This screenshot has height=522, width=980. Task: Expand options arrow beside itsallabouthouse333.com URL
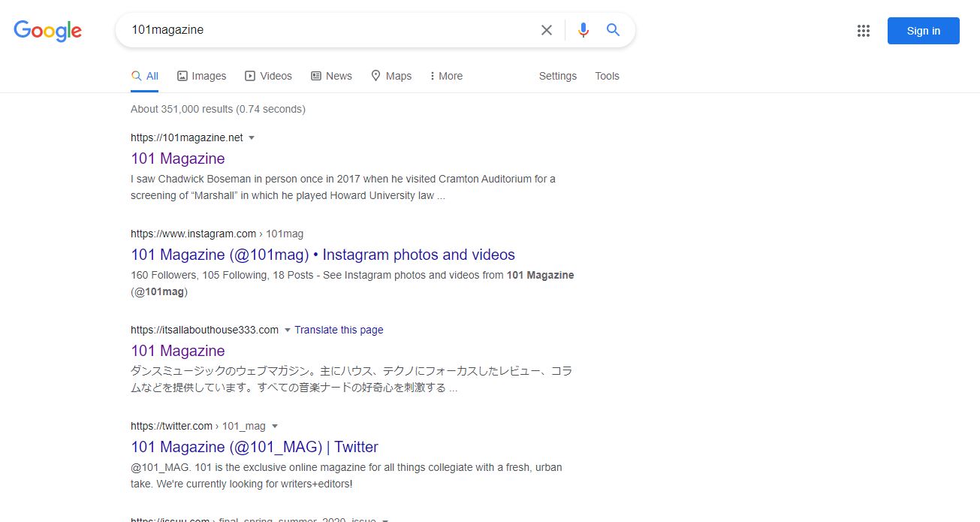pyautogui.click(x=287, y=330)
